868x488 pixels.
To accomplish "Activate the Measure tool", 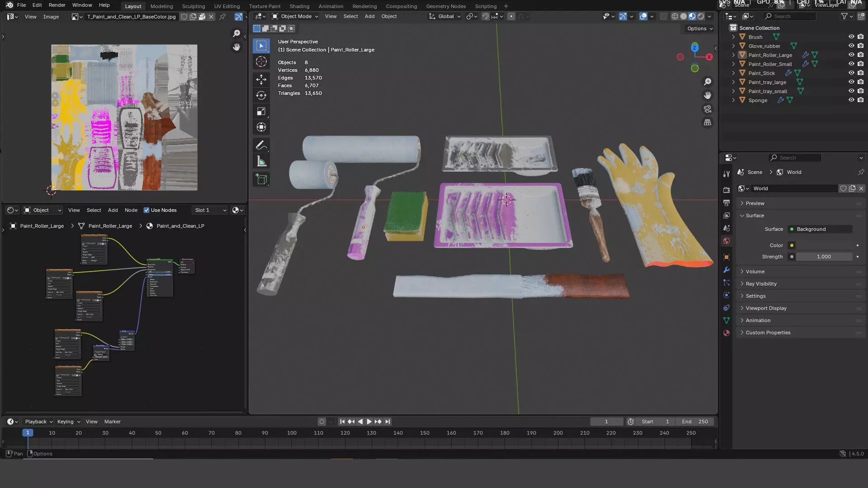I will [261, 162].
